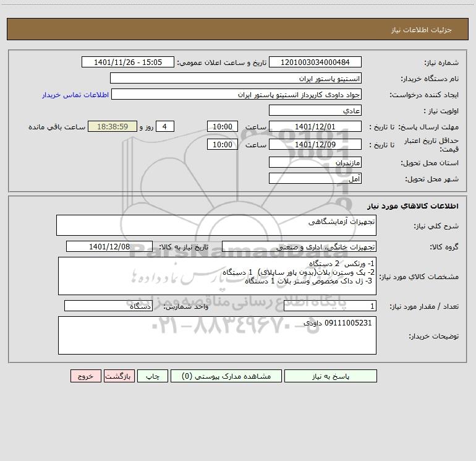Click the label اولویت نیاز :
Viewport: 476px width, 461px height.
(441, 111)
